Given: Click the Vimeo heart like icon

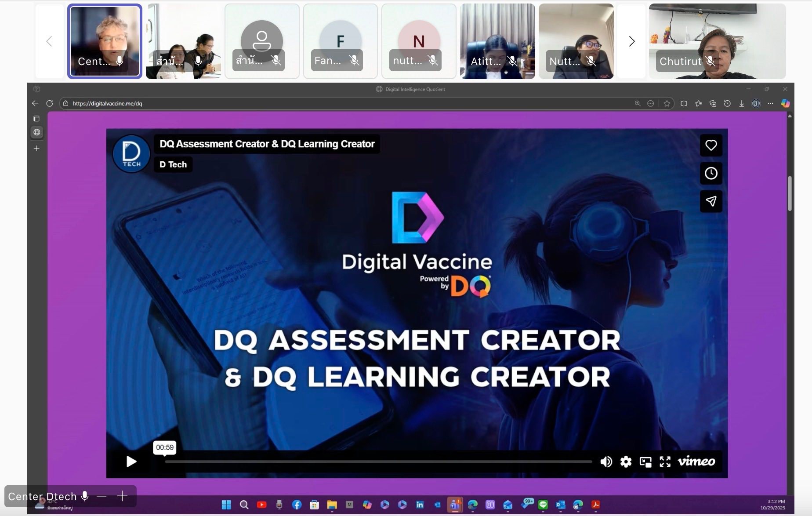Looking at the screenshot, I should (711, 145).
